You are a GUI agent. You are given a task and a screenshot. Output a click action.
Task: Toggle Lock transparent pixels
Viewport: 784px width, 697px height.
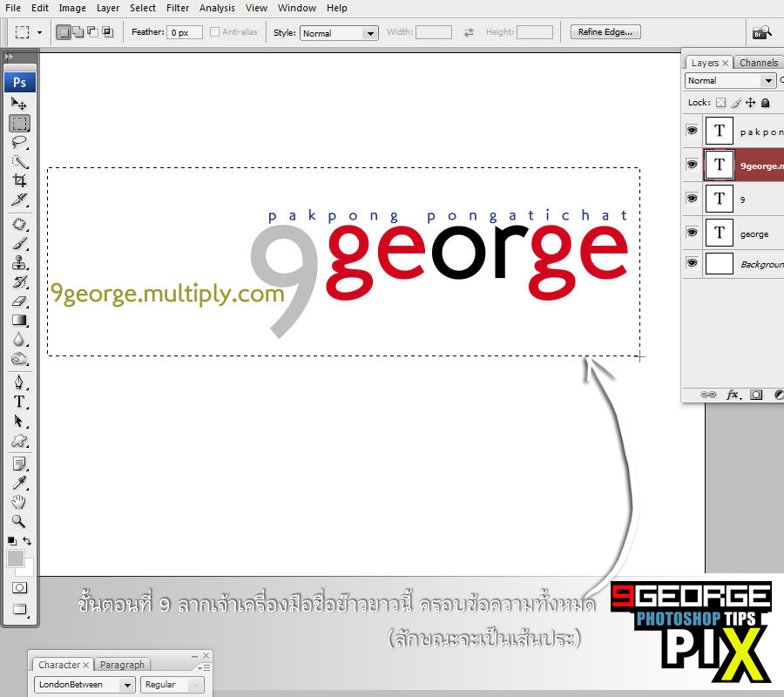coord(720,103)
